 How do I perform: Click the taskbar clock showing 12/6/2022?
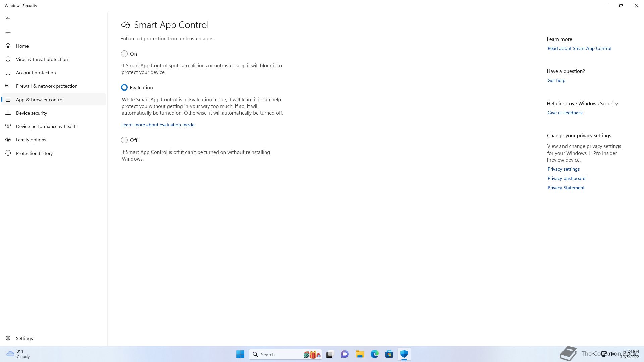click(630, 354)
